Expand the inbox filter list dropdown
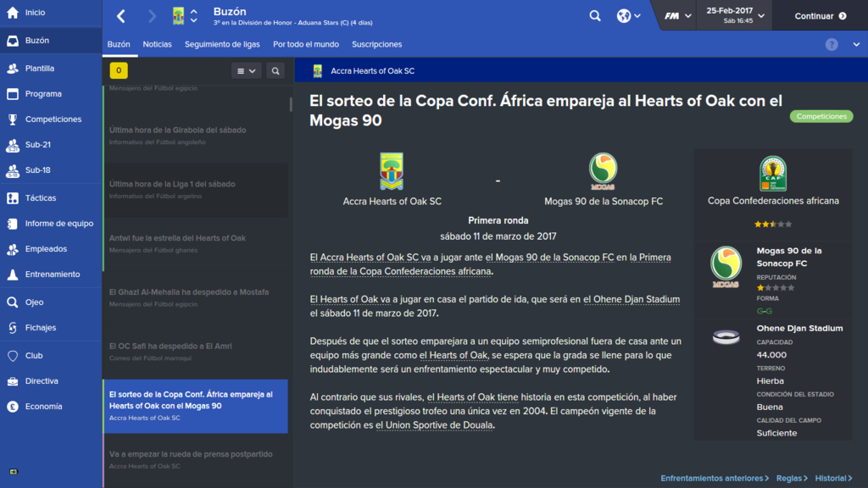This screenshot has height=488, width=868. pos(247,71)
